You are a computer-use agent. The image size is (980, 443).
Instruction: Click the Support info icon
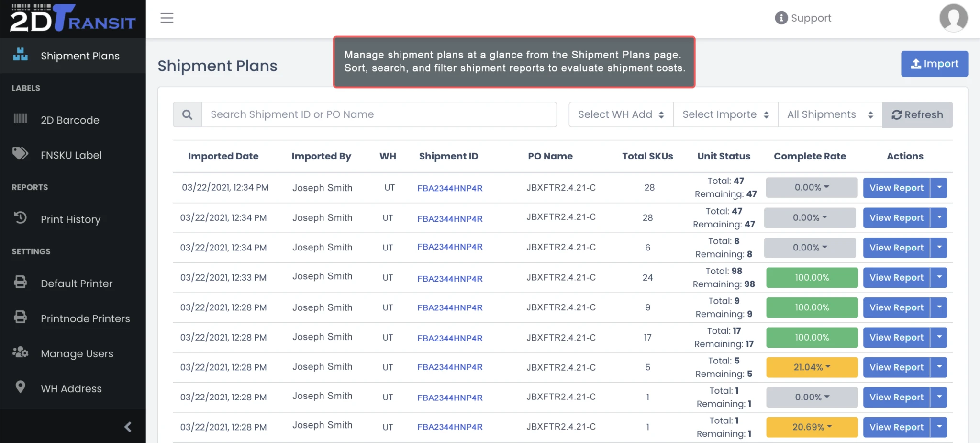tap(781, 18)
